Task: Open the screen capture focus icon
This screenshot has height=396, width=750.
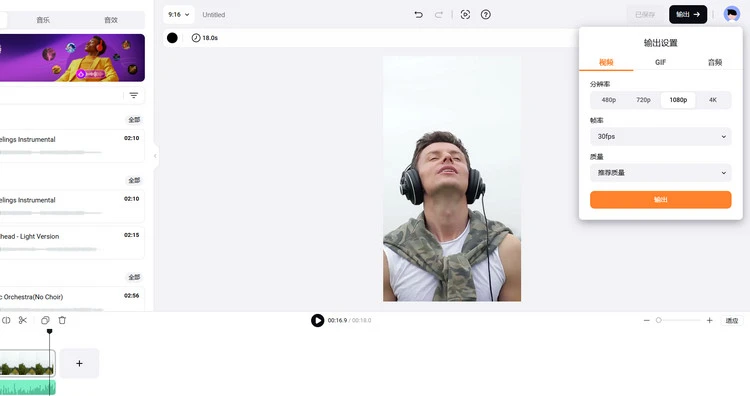Action: [x=465, y=15]
